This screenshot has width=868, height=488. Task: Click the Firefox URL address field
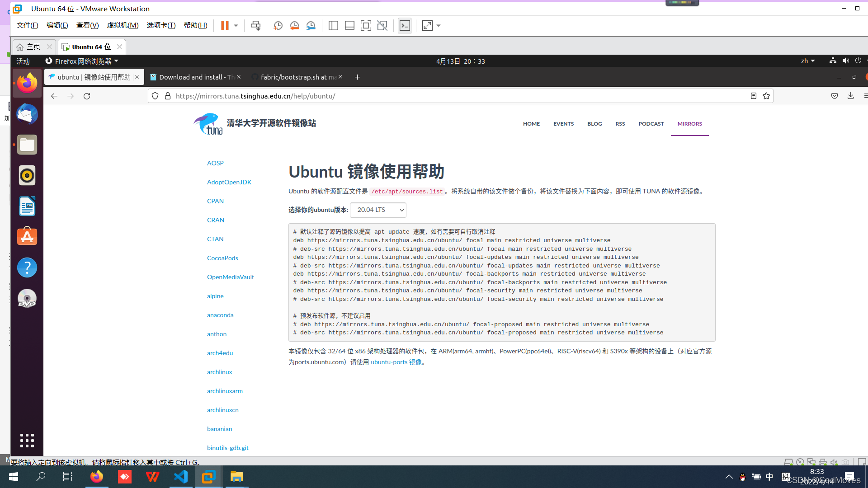point(452,96)
